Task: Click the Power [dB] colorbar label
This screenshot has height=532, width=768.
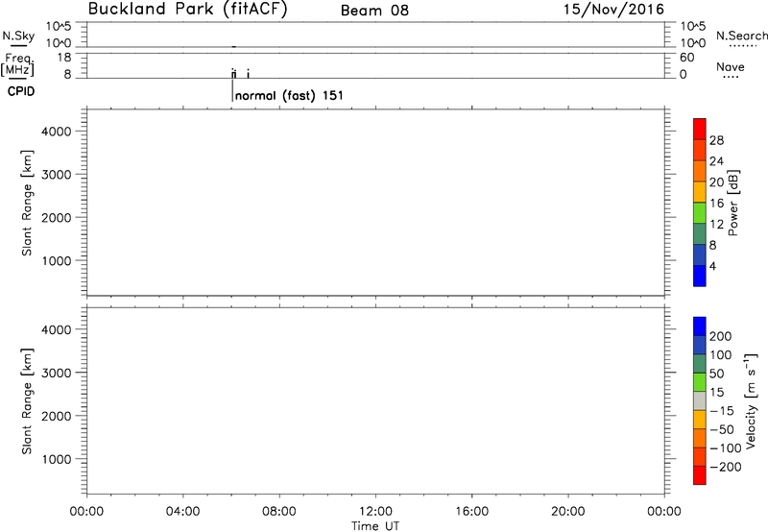Action: coord(732,203)
